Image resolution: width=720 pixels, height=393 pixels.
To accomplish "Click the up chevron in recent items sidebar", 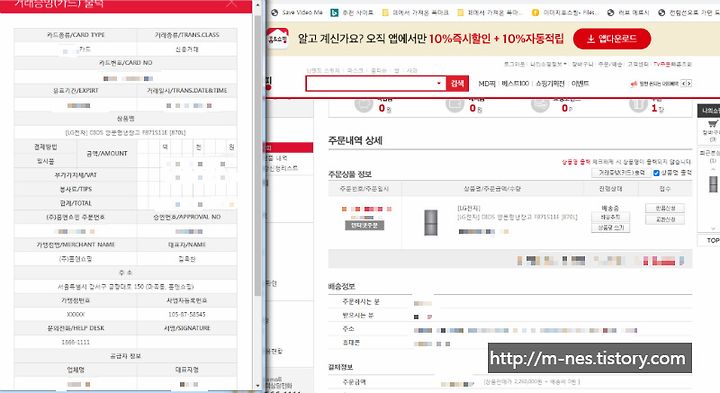I will (713, 169).
